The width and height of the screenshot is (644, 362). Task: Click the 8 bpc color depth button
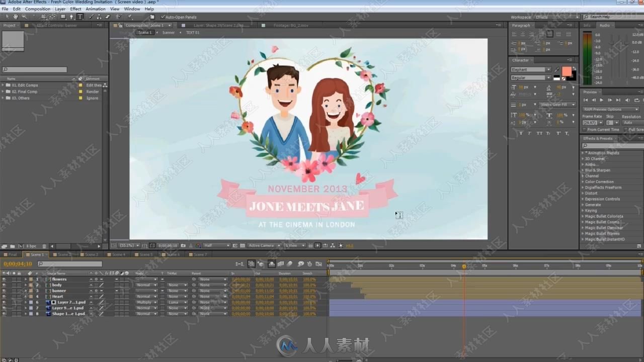pyautogui.click(x=31, y=246)
